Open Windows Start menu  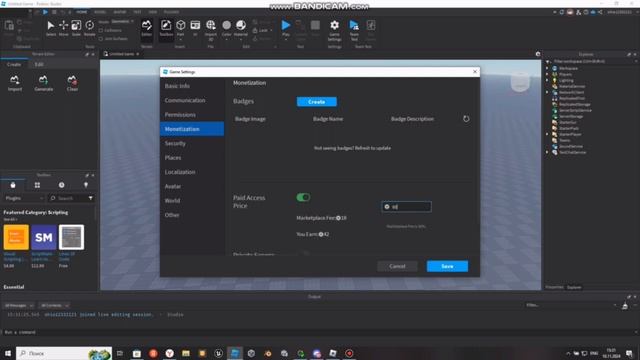8,353
